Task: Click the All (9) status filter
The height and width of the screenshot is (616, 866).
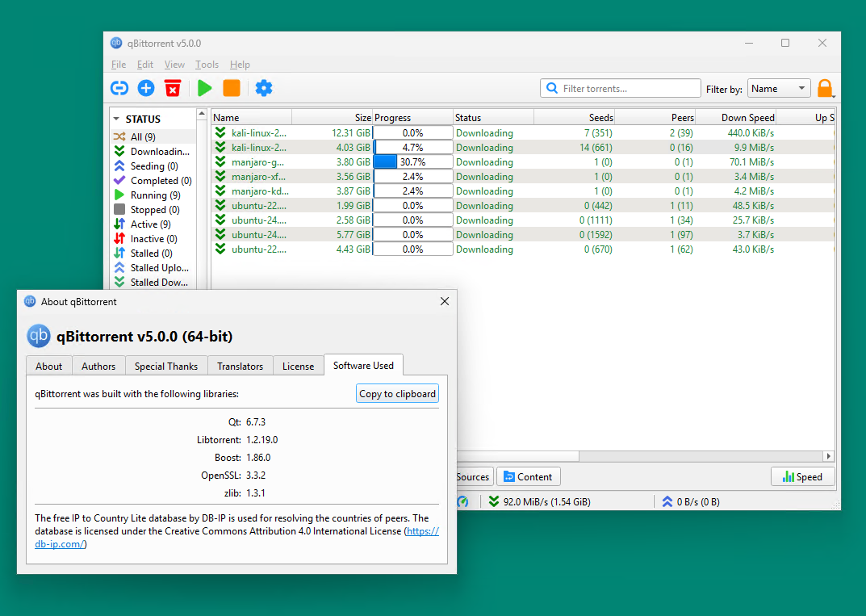Action: (x=153, y=136)
